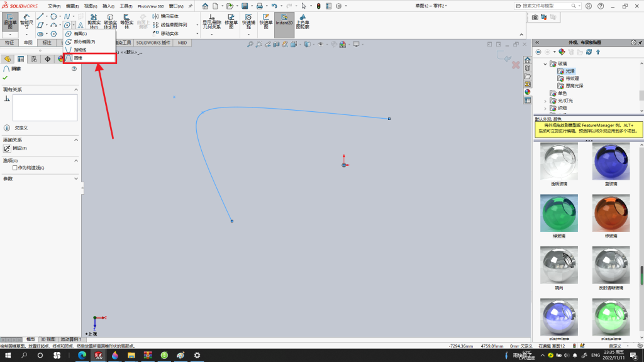Viewport: 644px width, 362px height.
Task: Toggle the pin on the menu bar
Action: point(190,6)
